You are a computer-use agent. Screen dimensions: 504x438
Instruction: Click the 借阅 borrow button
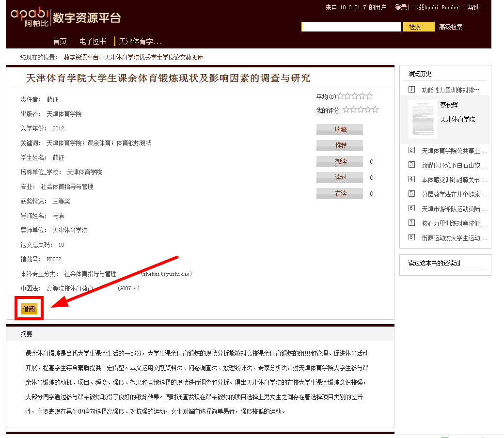pos(29,309)
